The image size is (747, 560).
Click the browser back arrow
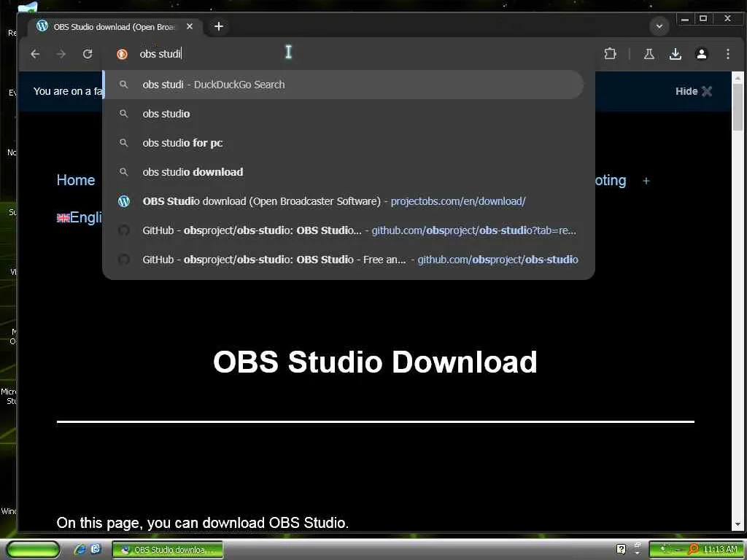35,54
